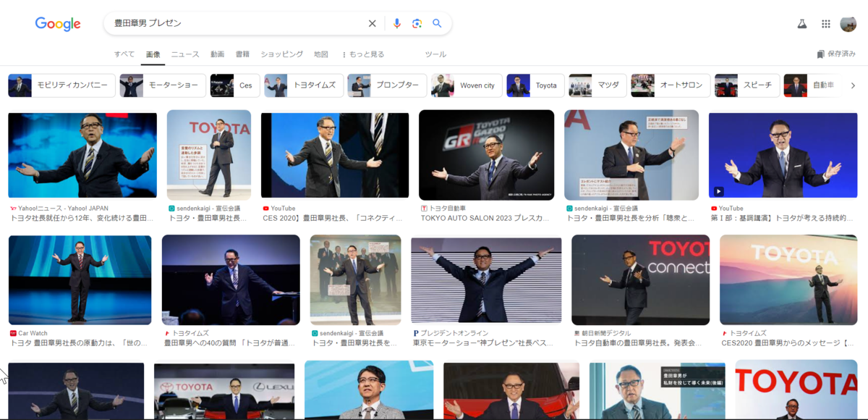Image resolution: width=868 pixels, height=420 pixels.
Task: Filter by Toyota chip
Action: tap(535, 85)
